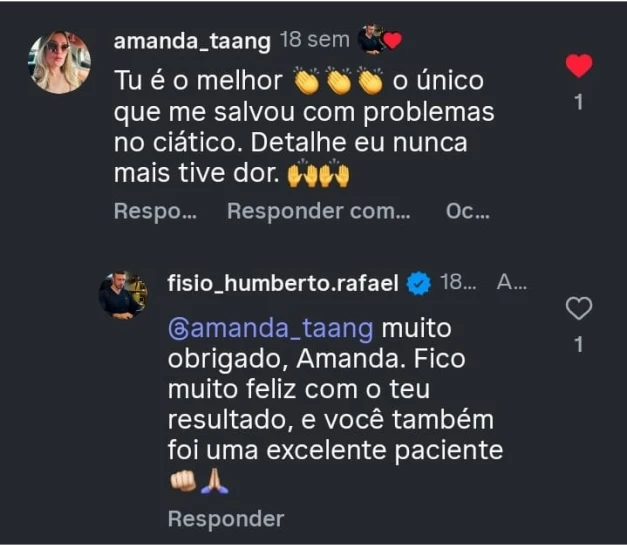Screen dimensions: 627x545
Task: Click the truncated '18...' reply timestamp
Action: point(459,283)
